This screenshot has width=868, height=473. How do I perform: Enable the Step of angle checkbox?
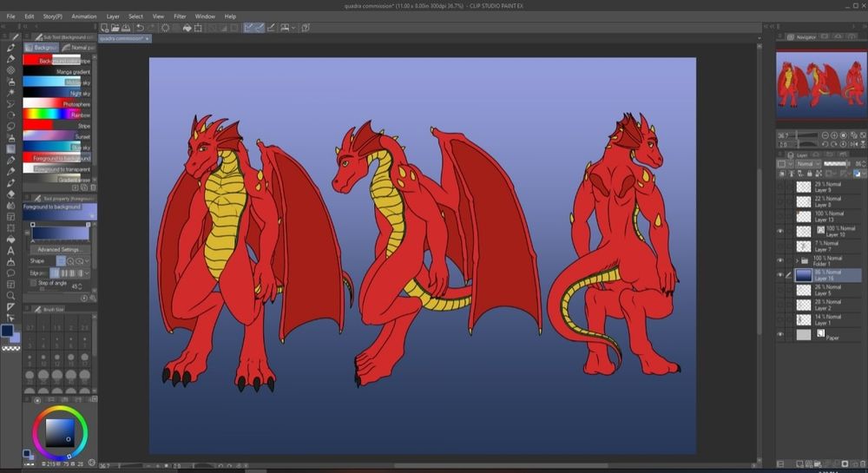tap(34, 283)
